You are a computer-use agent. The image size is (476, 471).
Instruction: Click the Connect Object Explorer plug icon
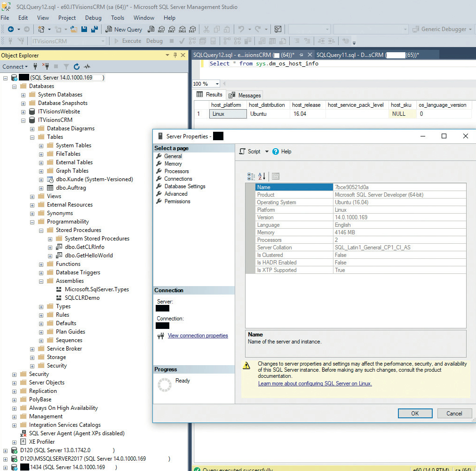35,67
